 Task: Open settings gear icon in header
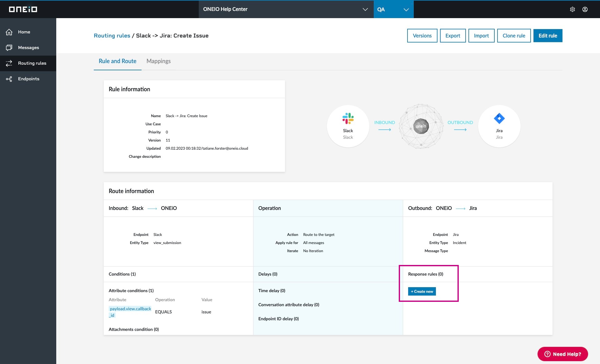point(572,9)
